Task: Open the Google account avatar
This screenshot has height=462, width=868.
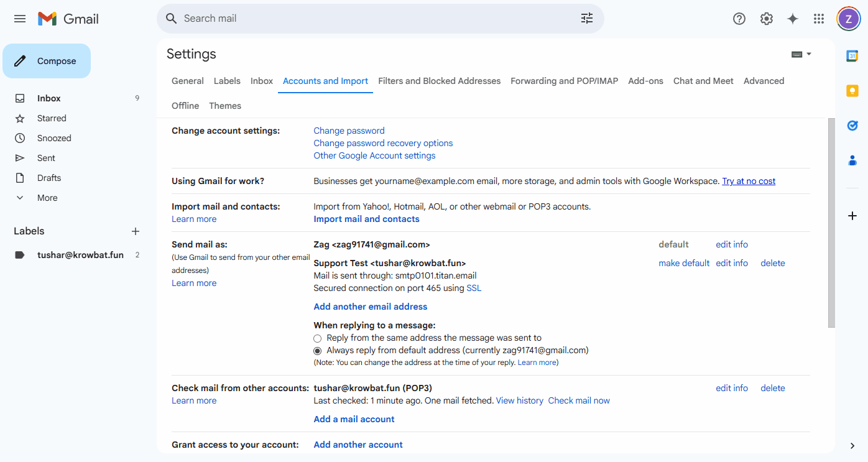Action: point(849,19)
